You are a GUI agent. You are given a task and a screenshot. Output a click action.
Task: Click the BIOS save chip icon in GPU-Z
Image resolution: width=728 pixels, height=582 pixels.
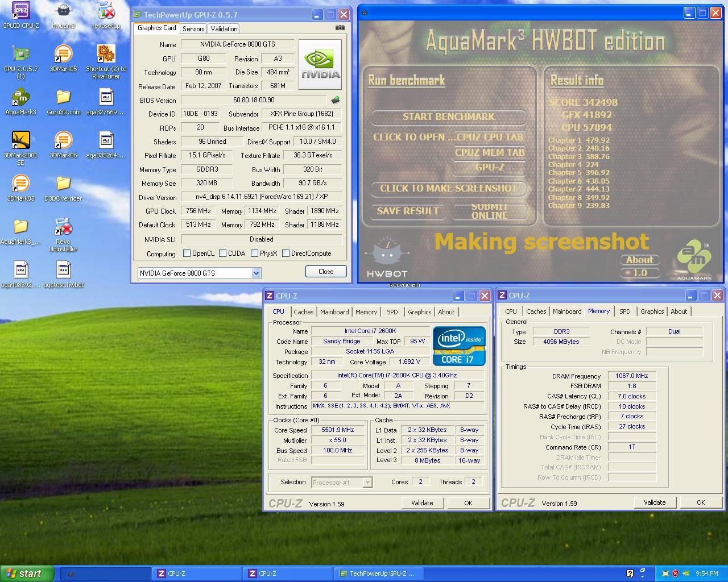[336, 100]
